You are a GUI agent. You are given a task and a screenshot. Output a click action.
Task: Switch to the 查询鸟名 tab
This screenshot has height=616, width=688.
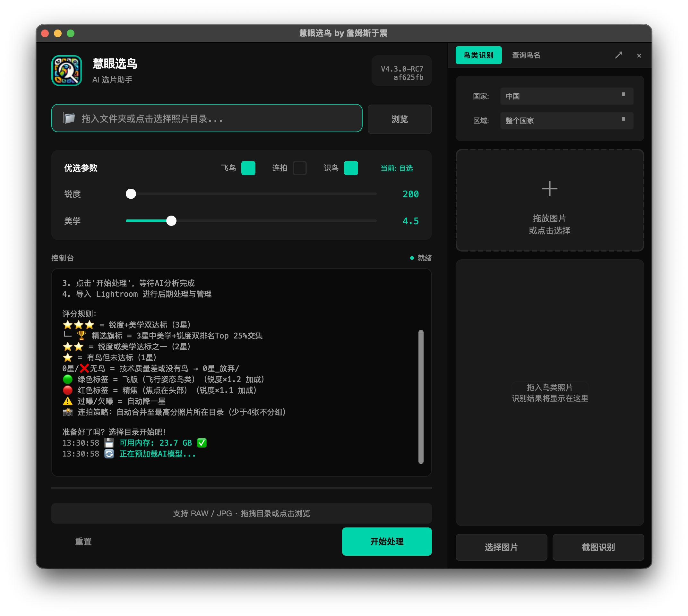coord(526,55)
